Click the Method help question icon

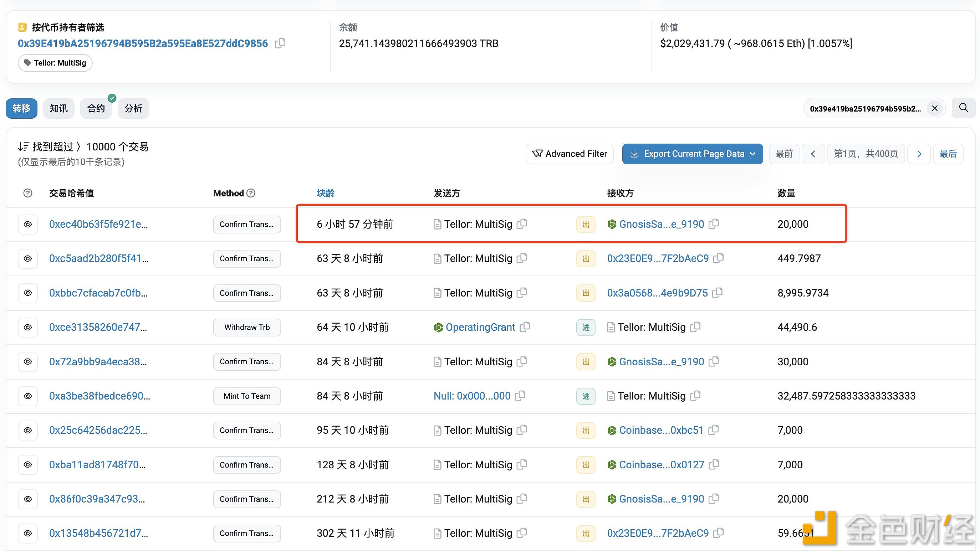[251, 193]
